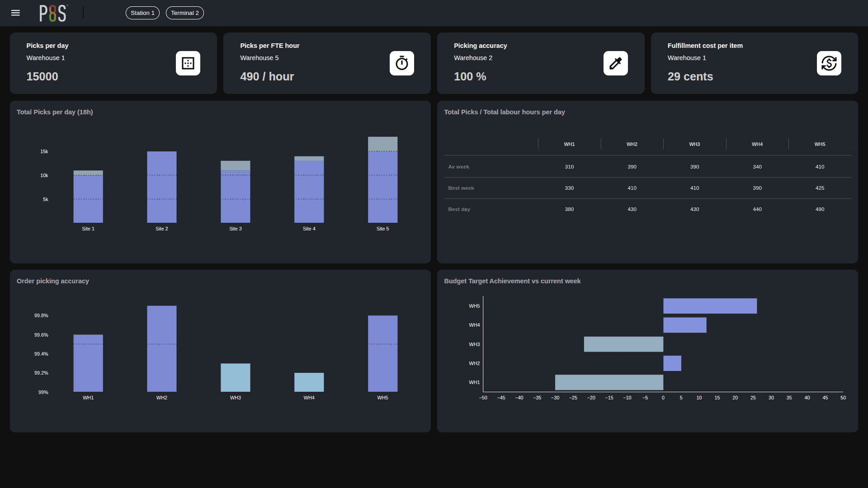Image resolution: width=868 pixels, height=488 pixels.
Task: Click the Picks per day grid icon
Action: coord(188,63)
